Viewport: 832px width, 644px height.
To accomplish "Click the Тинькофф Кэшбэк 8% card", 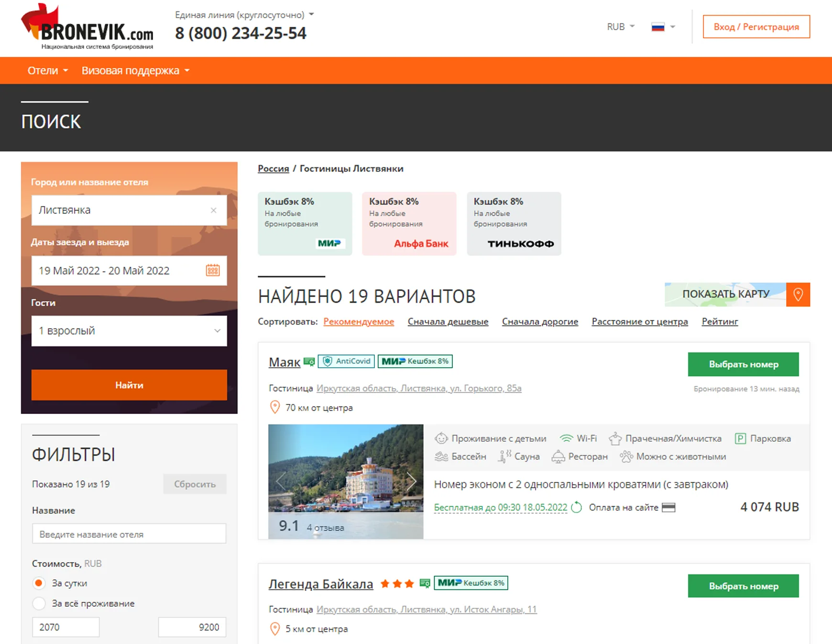I will click(x=514, y=224).
